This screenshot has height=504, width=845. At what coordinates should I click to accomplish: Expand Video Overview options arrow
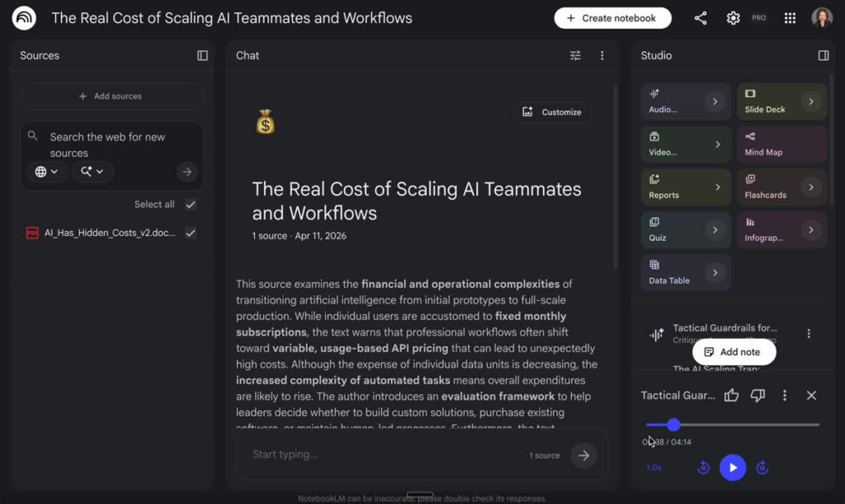coord(717,144)
